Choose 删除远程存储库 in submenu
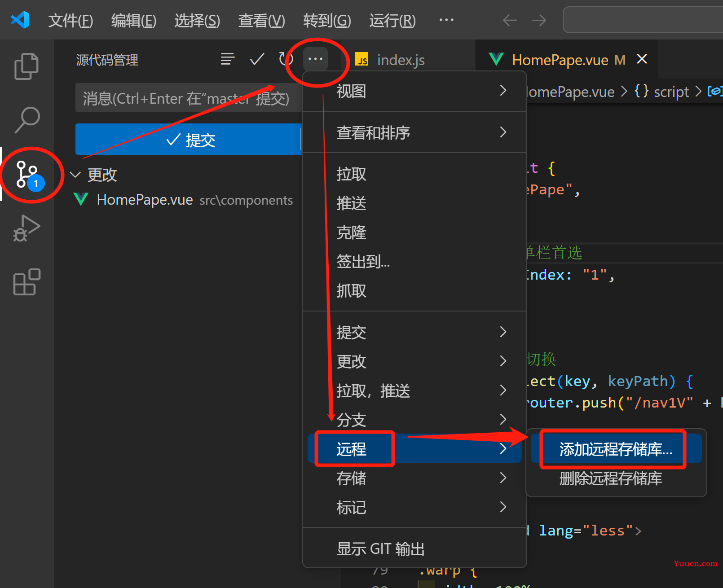 point(616,478)
